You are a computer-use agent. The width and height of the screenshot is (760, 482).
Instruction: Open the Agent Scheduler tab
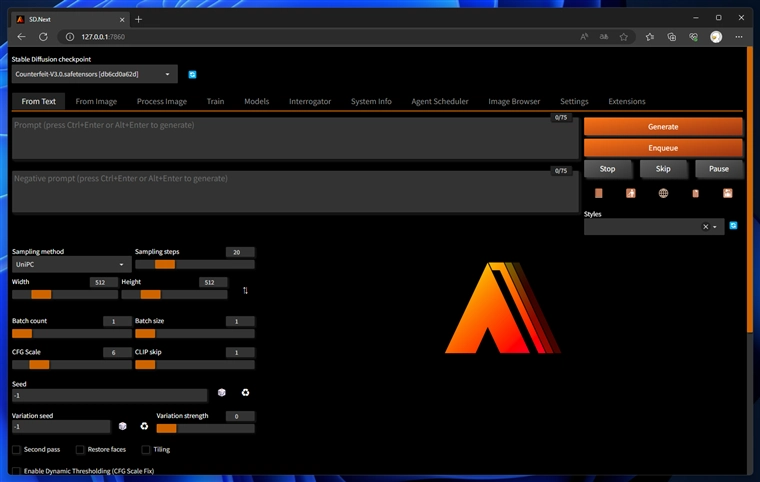440,101
